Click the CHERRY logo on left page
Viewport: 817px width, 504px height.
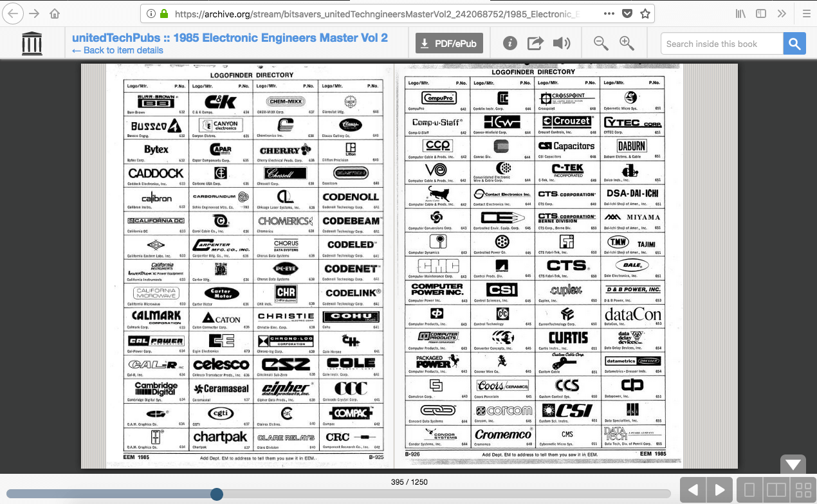286,152
